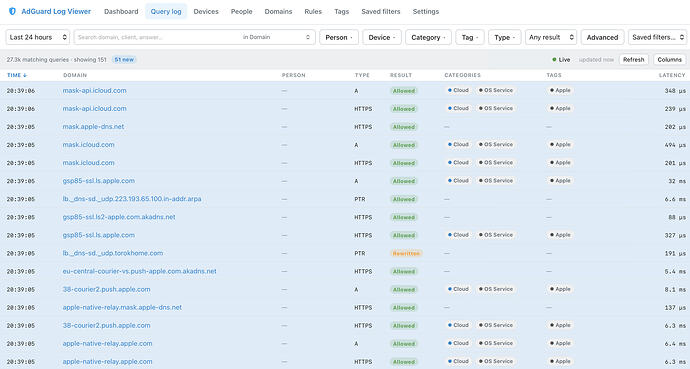Screen dimensions: 690x369
Task: Sort by the TIME column header
Action: 17,75
